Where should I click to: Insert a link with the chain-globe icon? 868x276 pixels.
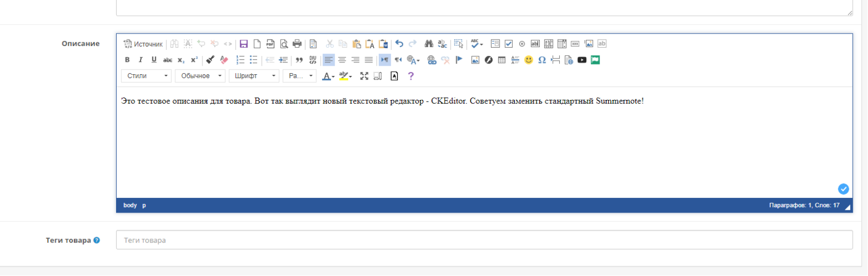[x=432, y=60]
